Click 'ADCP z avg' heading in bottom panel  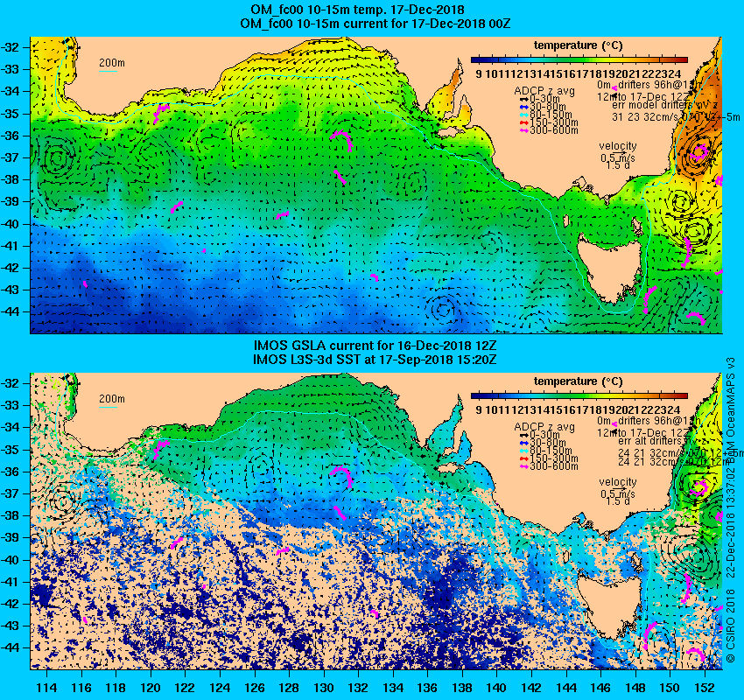544,427
